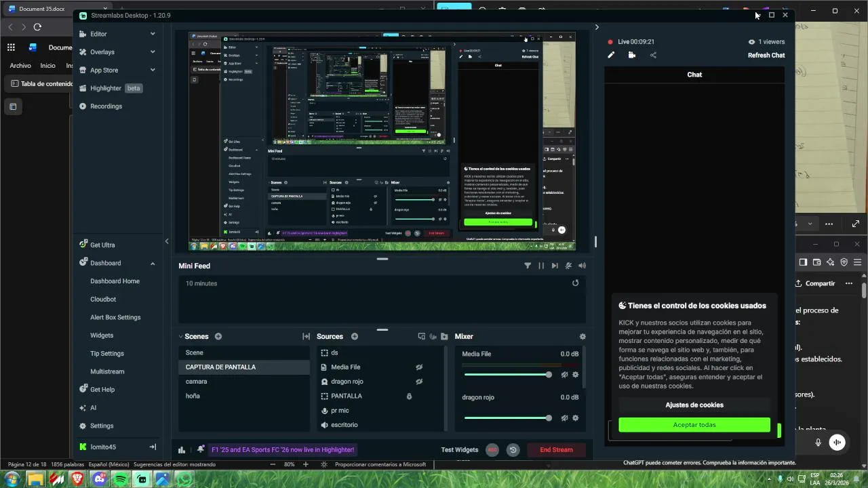Viewport: 868px width, 488px height.
Task: Open Recordings in the sidebar
Action: (x=106, y=106)
